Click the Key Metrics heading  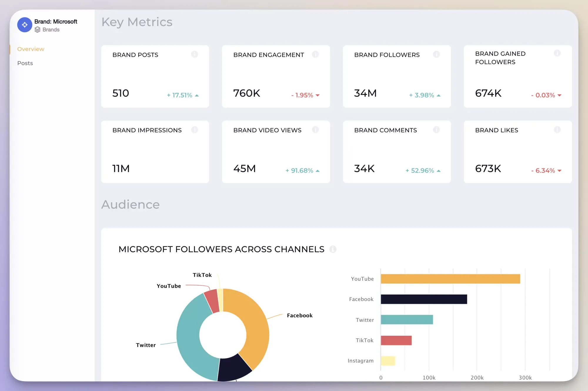pyautogui.click(x=137, y=22)
